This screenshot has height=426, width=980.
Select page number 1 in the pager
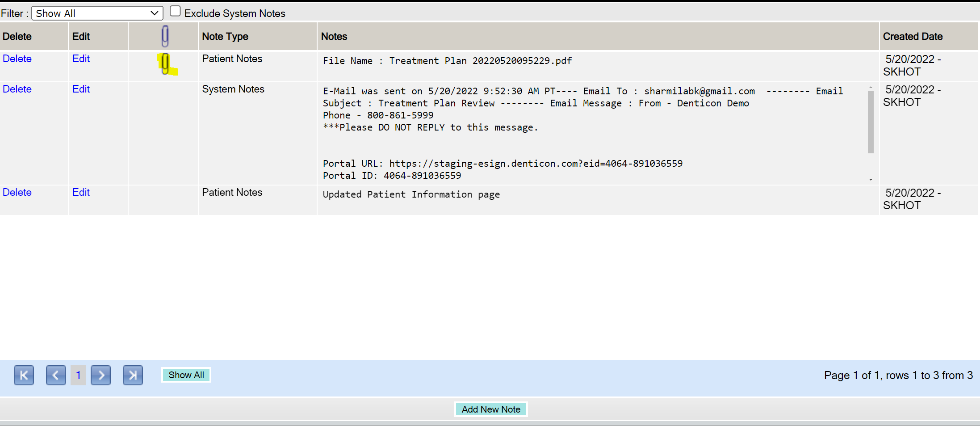coord(78,375)
